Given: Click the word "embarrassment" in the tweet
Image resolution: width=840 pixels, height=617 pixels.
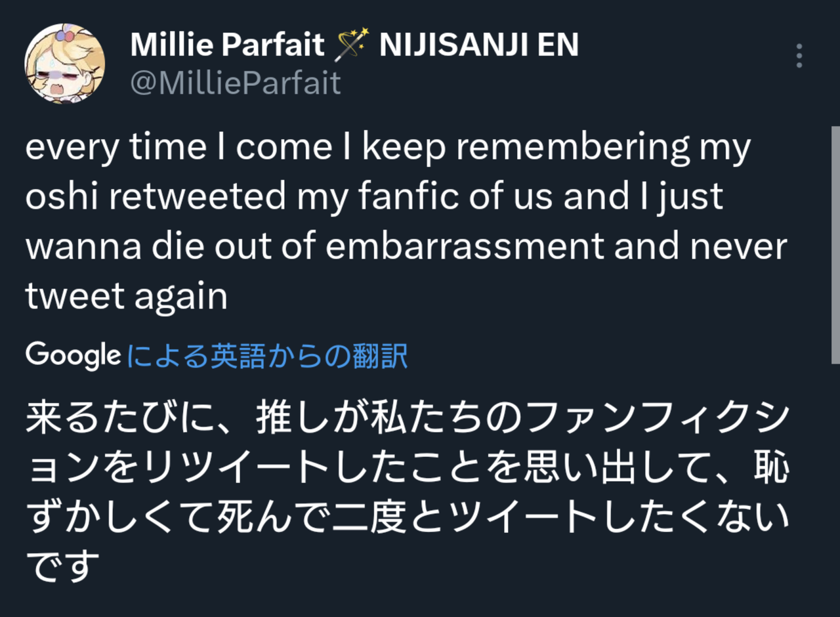Looking at the screenshot, I should pyautogui.click(x=465, y=246).
